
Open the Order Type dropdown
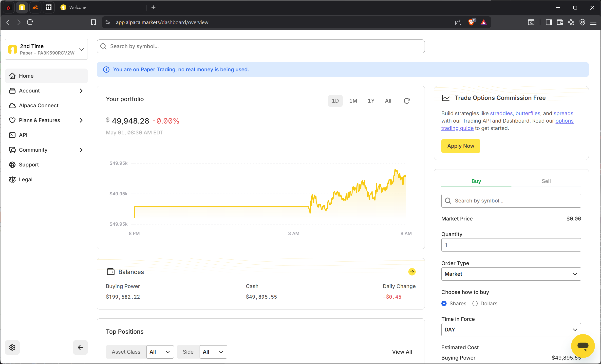(511, 274)
